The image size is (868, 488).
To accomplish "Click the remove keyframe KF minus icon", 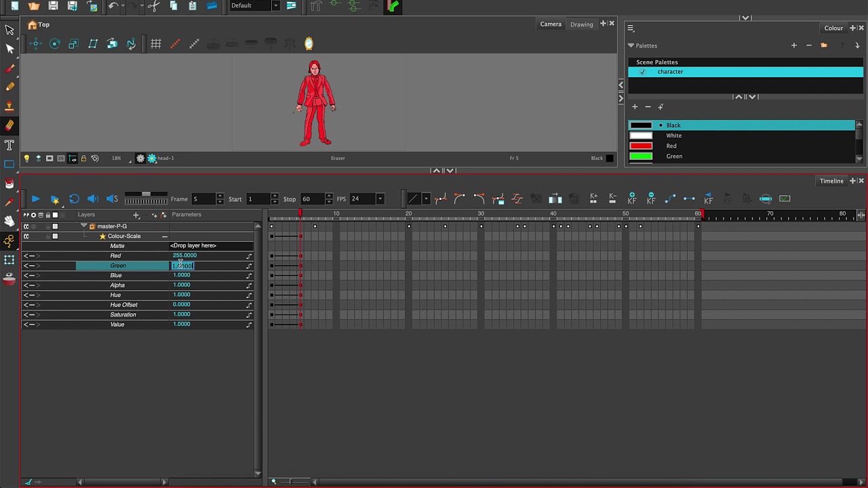I will [x=651, y=199].
